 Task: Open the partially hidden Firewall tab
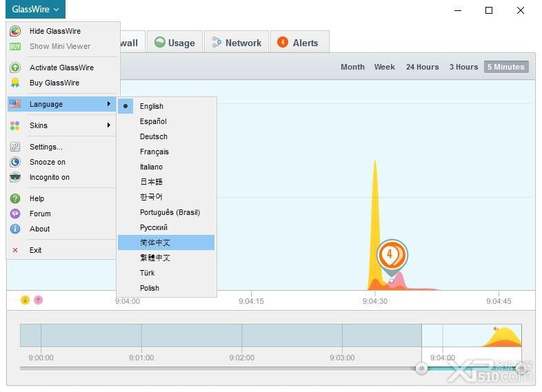pyautogui.click(x=131, y=42)
